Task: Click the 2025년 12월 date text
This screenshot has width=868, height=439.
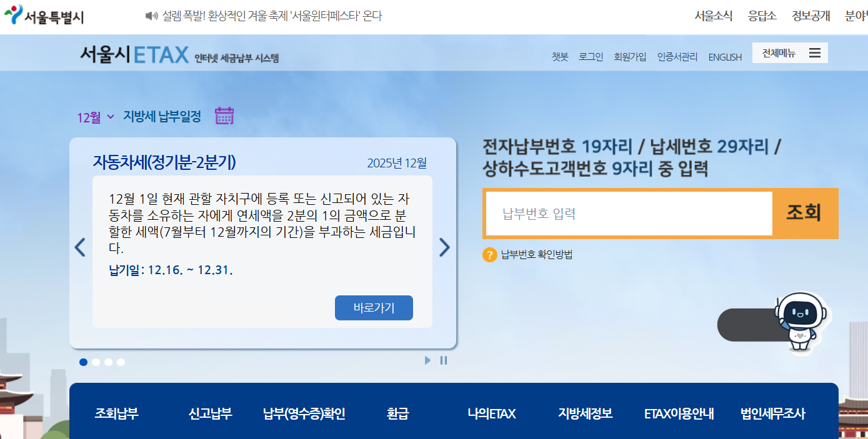Action: click(x=397, y=164)
